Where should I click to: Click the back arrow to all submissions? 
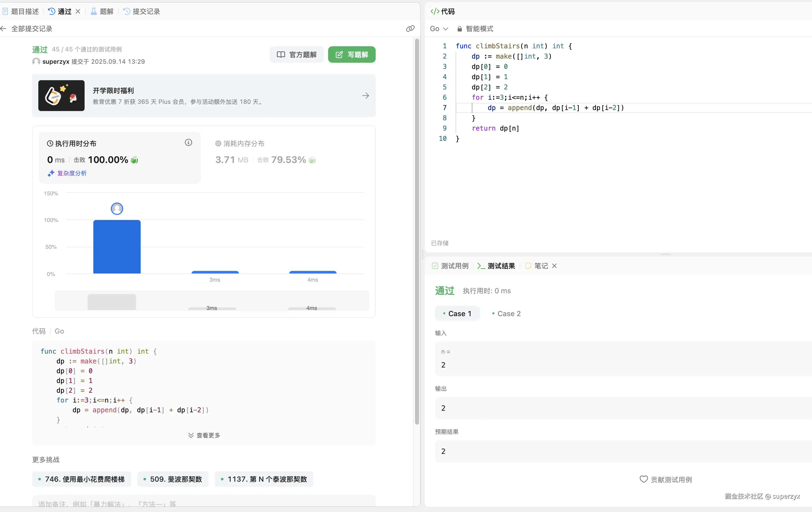click(3, 29)
